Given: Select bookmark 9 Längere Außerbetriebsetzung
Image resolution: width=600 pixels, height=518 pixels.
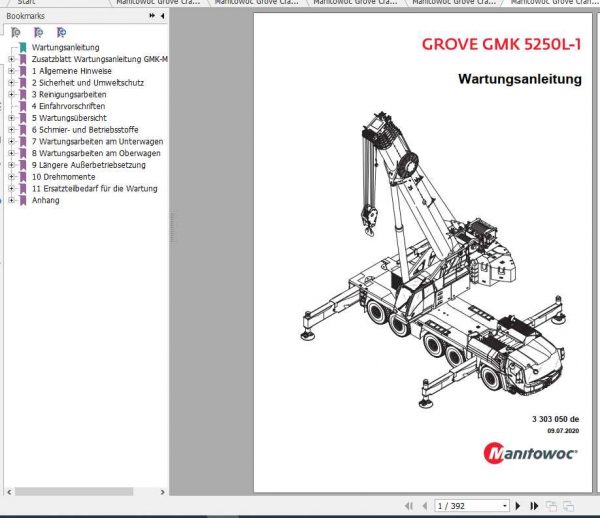Looking at the screenshot, I should pyautogui.click(x=89, y=165).
